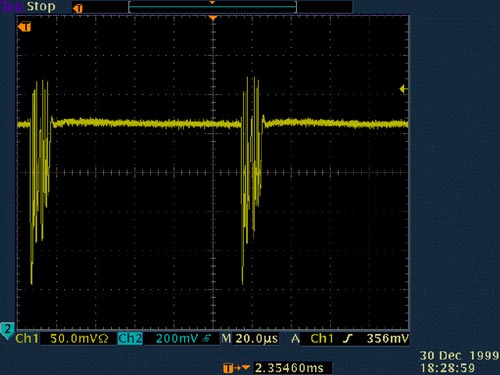This screenshot has width=500, height=375.
Task: Select the M timebase label
Action: click(x=226, y=339)
